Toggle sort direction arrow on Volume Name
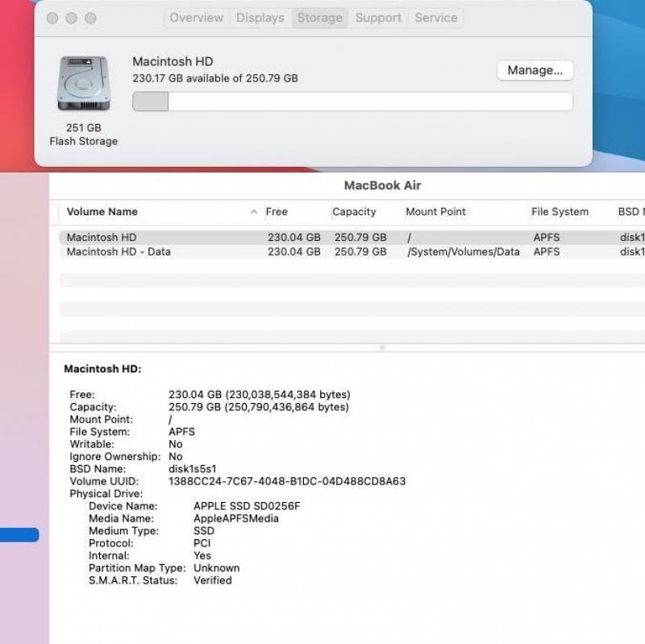 [254, 212]
